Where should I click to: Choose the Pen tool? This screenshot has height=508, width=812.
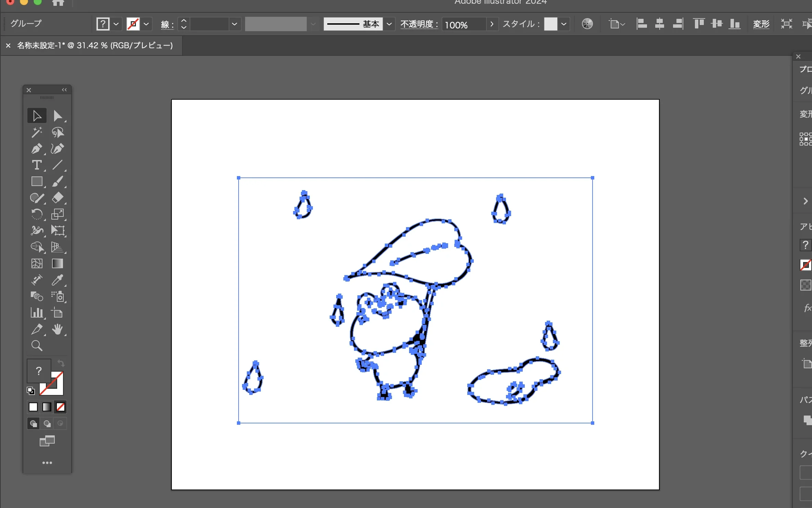point(37,149)
